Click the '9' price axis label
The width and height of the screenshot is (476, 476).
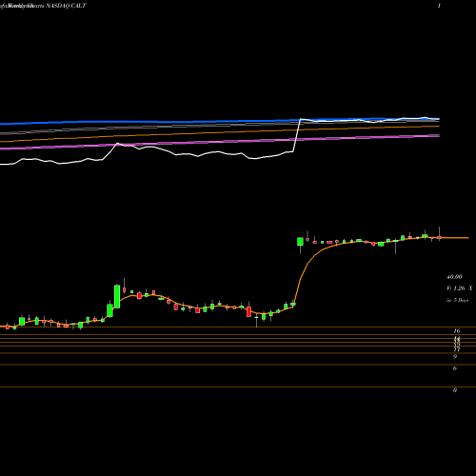click(x=455, y=357)
